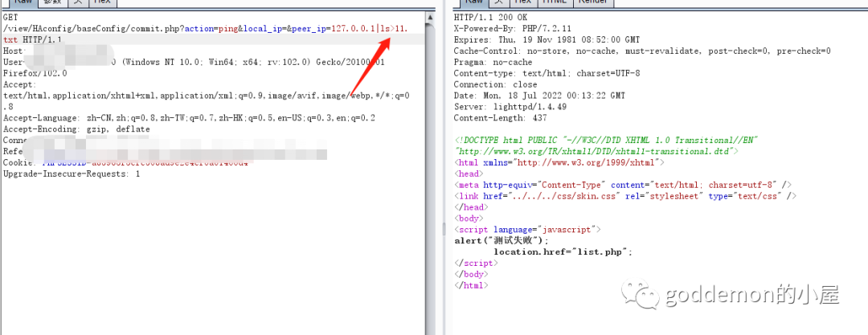
Task: Click the '<link href="../../../css/skin.css"' line
Action: click(x=625, y=196)
